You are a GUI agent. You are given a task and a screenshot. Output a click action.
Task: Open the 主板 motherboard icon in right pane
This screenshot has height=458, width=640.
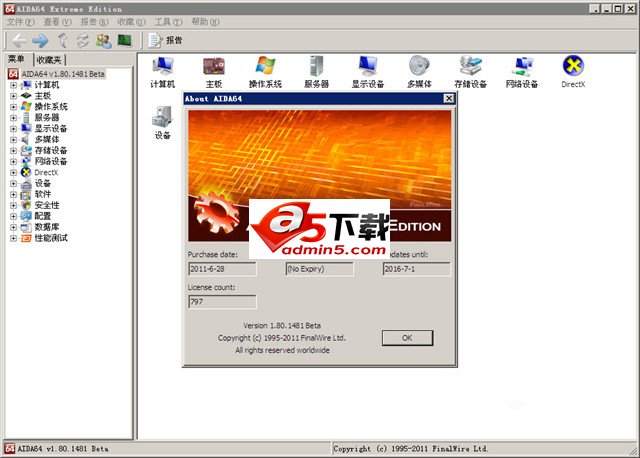coord(214,72)
